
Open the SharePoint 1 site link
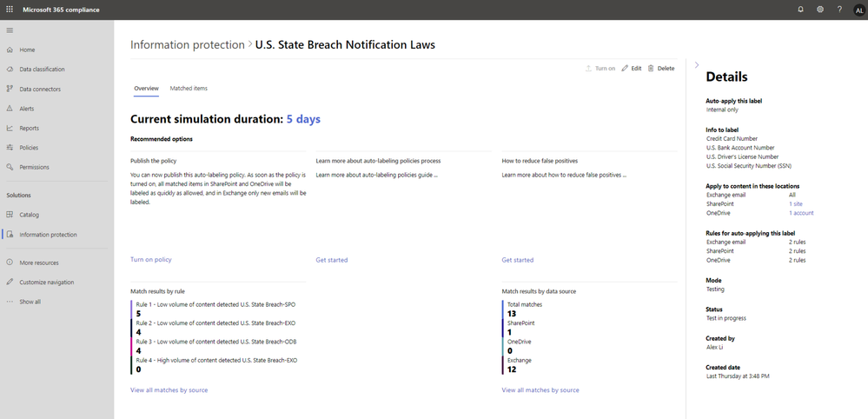[x=796, y=203]
